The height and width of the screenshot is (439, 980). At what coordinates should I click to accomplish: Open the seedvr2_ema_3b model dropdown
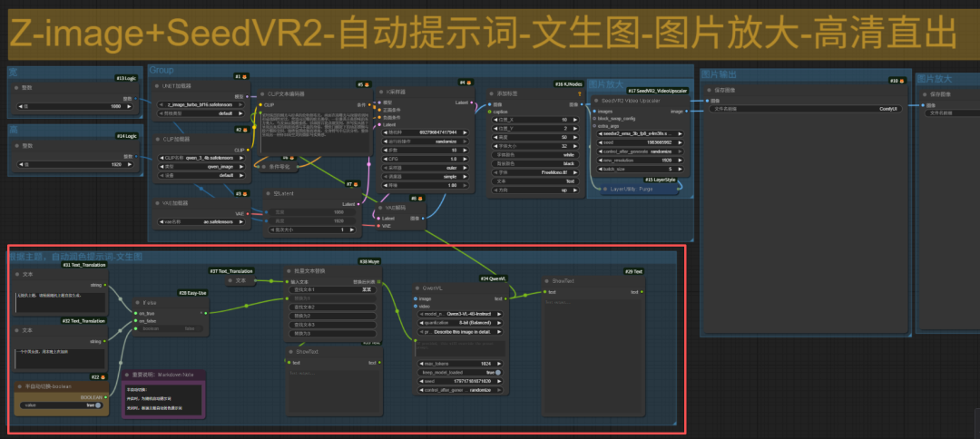pos(640,133)
